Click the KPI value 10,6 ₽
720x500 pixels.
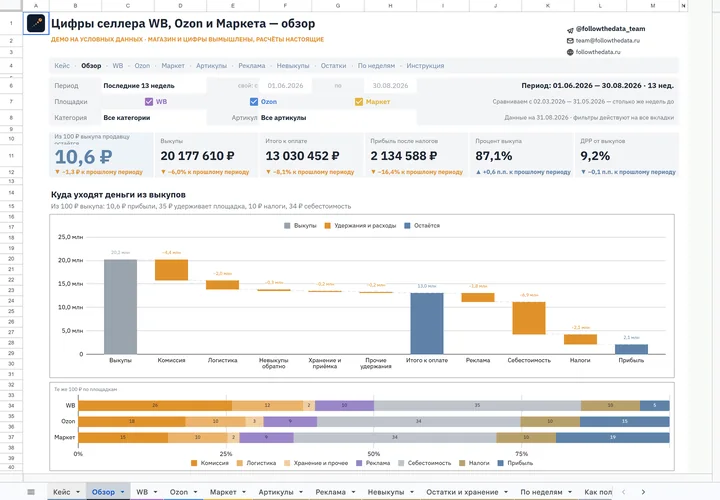[83, 157]
